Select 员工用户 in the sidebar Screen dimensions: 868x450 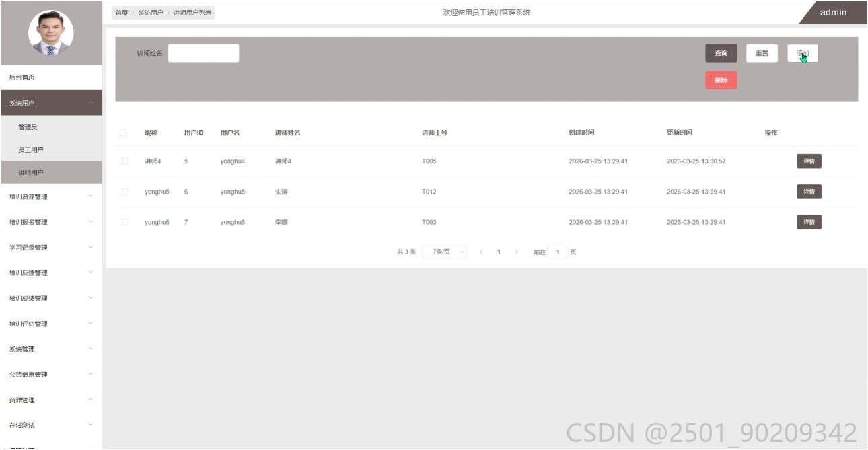51,150
